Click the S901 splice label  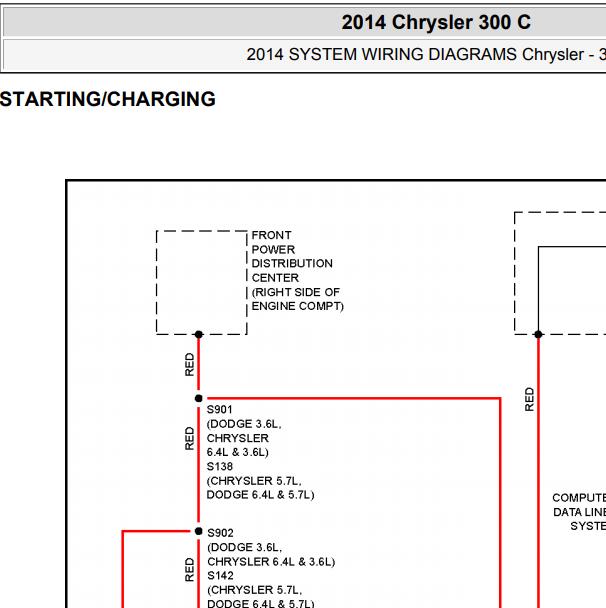click(219, 409)
